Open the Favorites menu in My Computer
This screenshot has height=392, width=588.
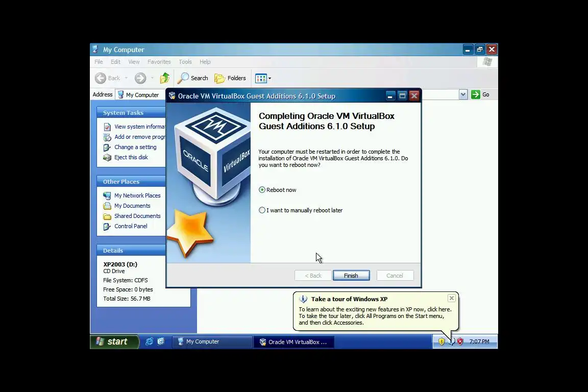click(x=159, y=62)
